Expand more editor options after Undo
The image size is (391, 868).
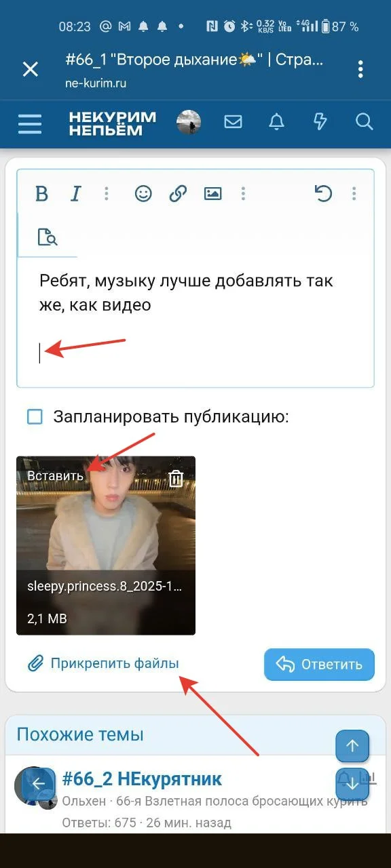354,194
